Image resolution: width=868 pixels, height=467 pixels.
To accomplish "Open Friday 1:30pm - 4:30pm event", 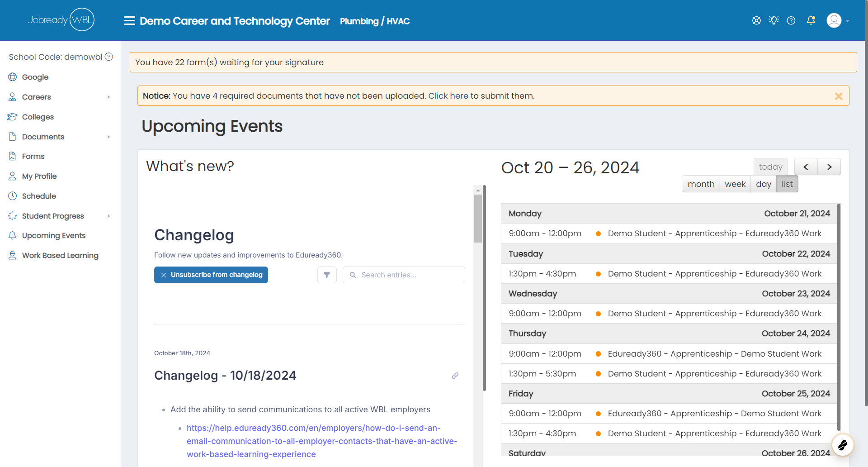I will (670, 434).
